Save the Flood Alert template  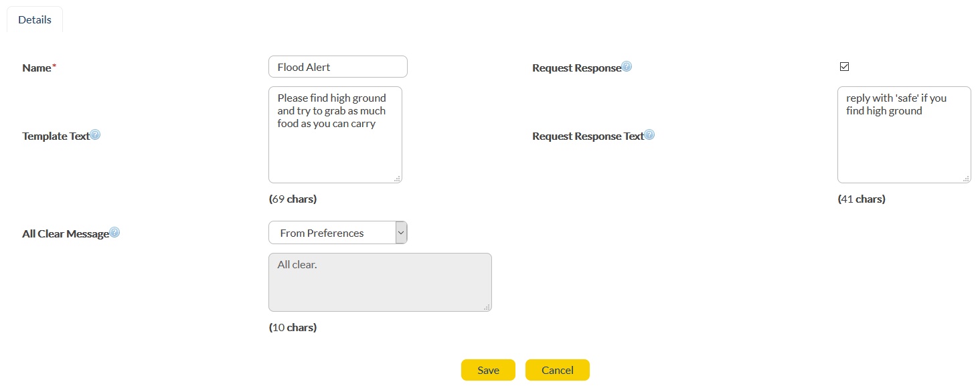click(488, 370)
